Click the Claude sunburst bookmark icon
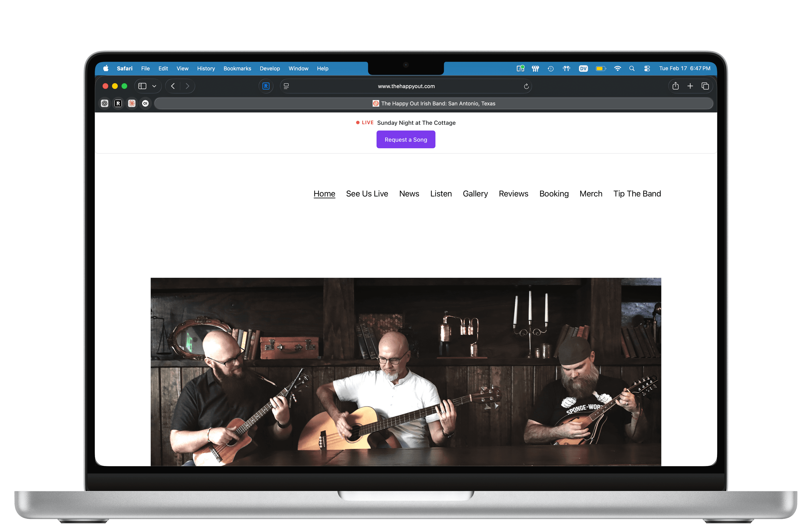Screen dimensions: 812x528 pos(132,103)
